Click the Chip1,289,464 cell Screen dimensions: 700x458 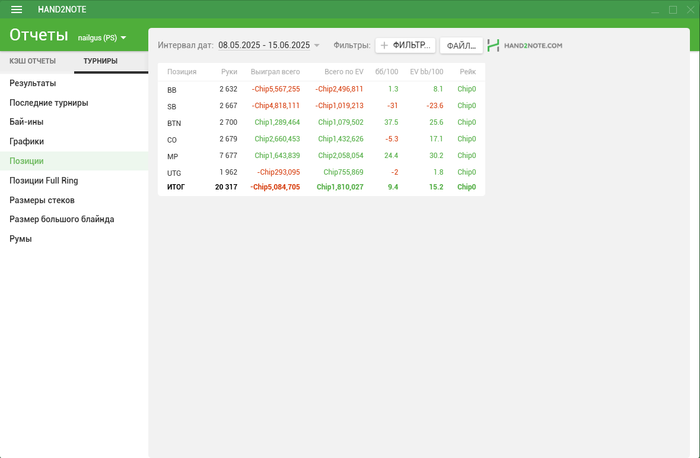tap(277, 122)
